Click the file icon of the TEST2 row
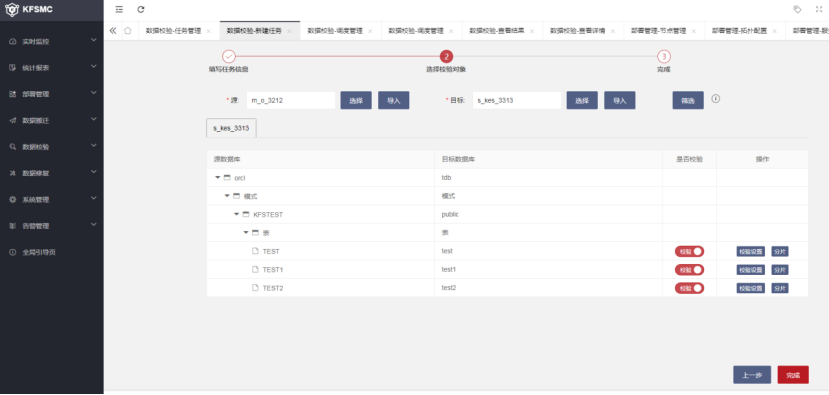 pos(255,288)
